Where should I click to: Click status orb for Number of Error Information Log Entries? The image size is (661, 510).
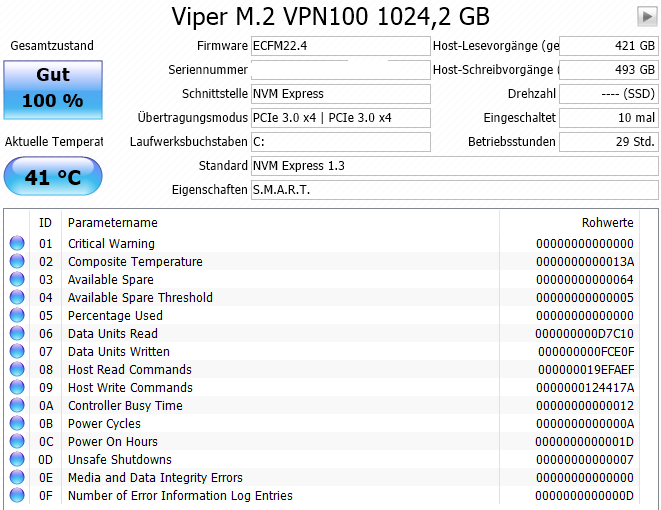[x=17, y=495]
